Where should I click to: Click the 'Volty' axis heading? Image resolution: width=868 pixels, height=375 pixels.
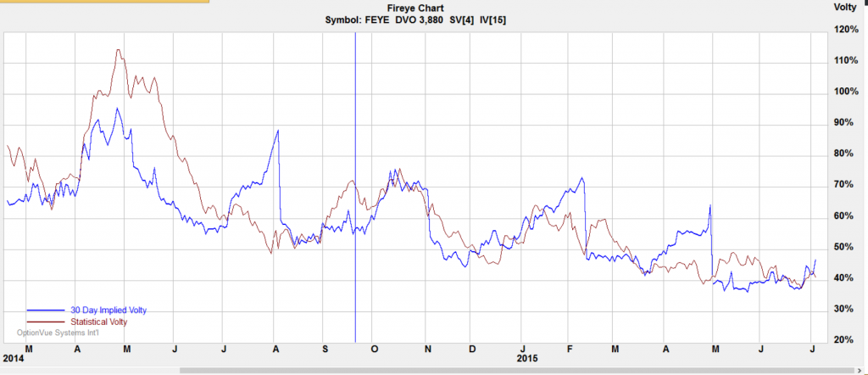pos(844,7)
